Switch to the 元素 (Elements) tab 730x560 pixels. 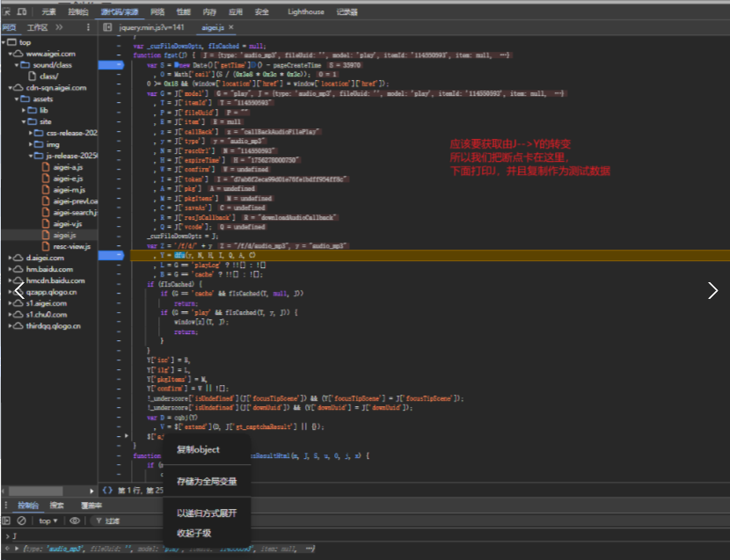click(48, 11)
